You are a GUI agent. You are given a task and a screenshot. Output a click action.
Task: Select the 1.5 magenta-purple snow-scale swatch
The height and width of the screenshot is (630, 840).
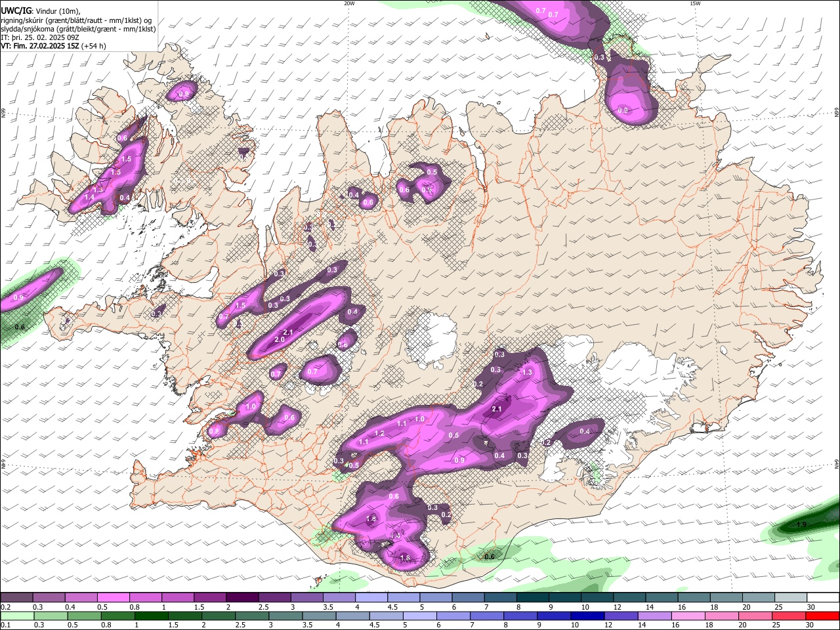click(209, 598)
